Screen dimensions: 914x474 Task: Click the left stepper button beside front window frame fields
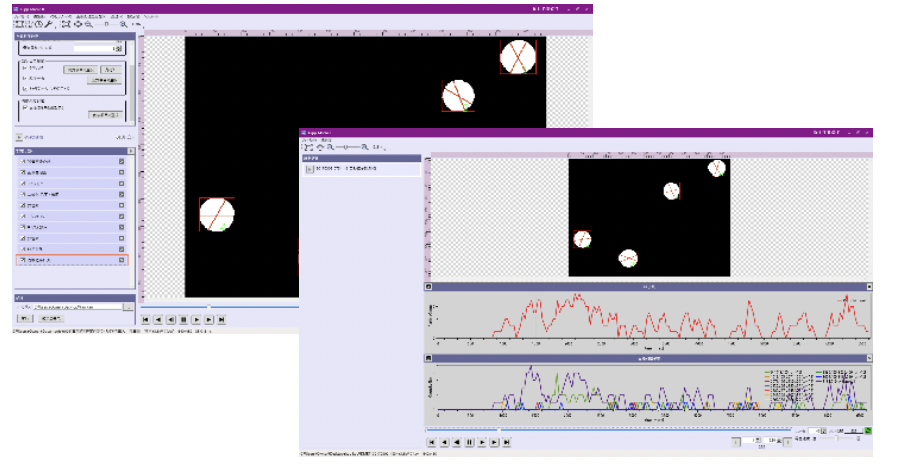tap(736, 442)
